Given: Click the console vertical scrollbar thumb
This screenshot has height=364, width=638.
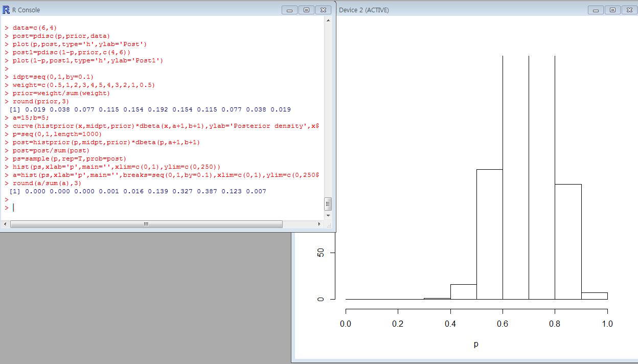Looking at the screenshot, I should coord(328,204).
